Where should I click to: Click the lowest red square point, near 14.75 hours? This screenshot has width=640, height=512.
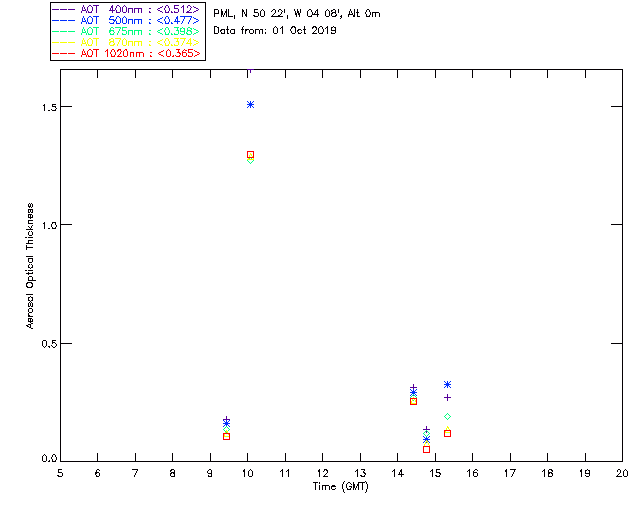pos(427,449)
